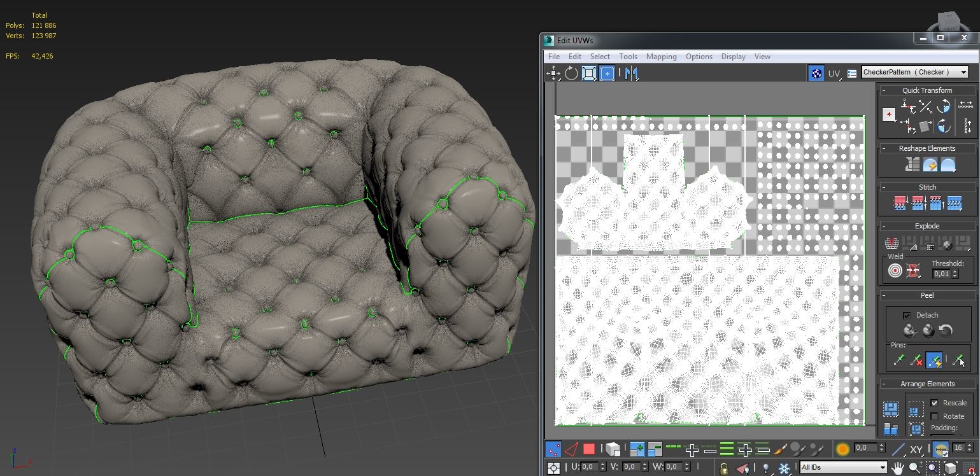Collapse the Reshape Elements rollout
The width and height of the screenshot is (980, 476).
(927, 148)
